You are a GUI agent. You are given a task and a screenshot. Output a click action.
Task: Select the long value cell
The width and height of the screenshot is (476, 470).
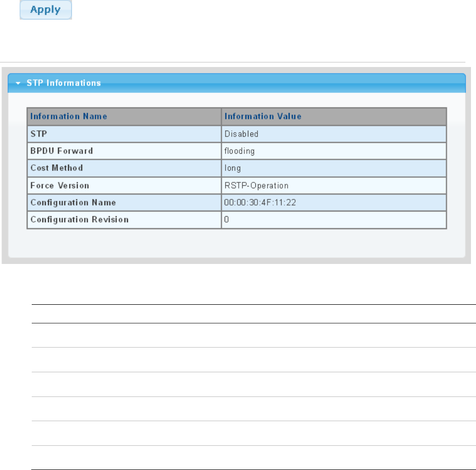[334, 168]
